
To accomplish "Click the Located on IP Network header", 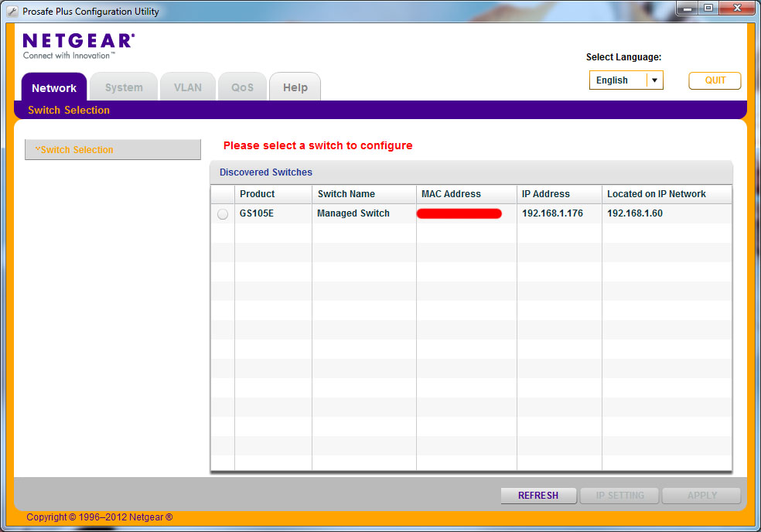I will point(667,194).
